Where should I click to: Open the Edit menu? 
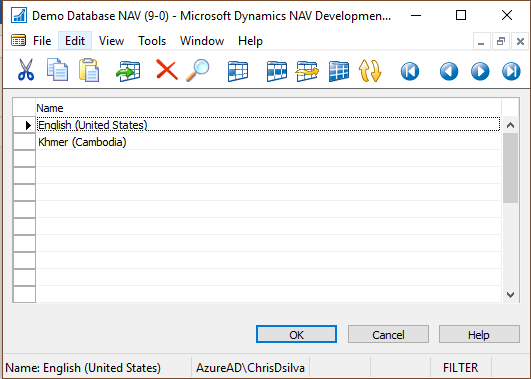(75, 41)
